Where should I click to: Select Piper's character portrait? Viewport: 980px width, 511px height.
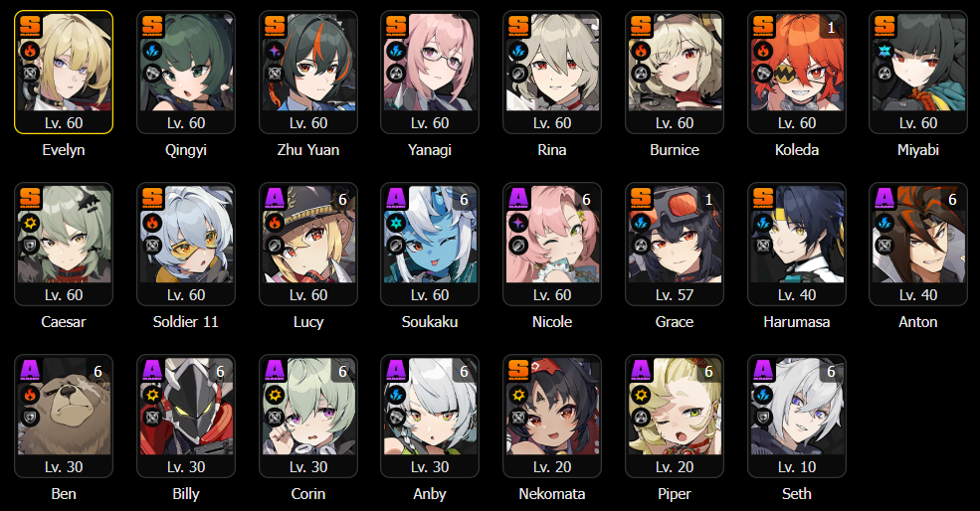click(675, 407)
